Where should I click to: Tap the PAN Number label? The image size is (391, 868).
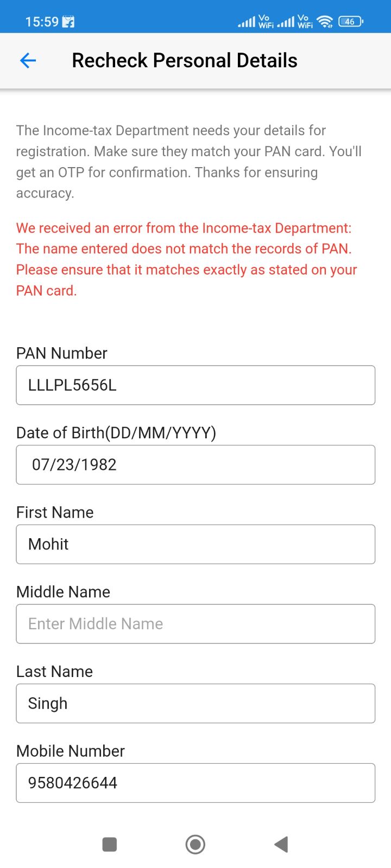tap(61, 353)
